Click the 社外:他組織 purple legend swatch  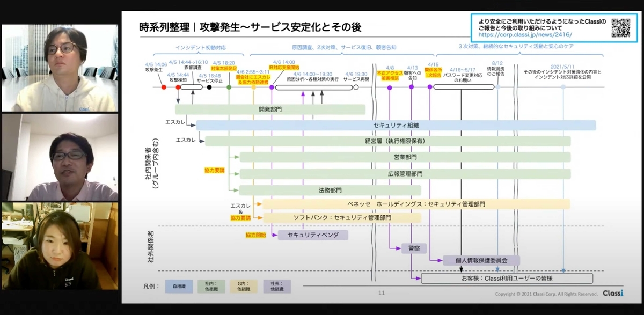277,286
